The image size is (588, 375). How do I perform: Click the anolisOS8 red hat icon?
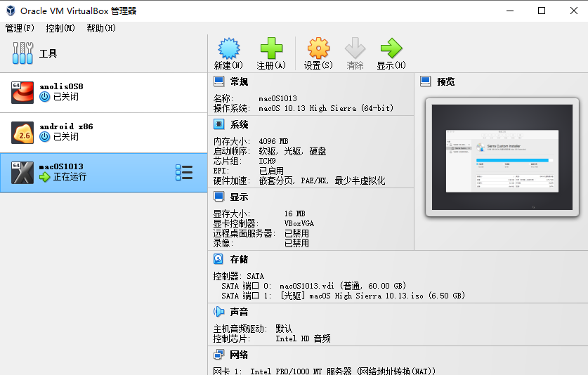click(x=22, y=92)
